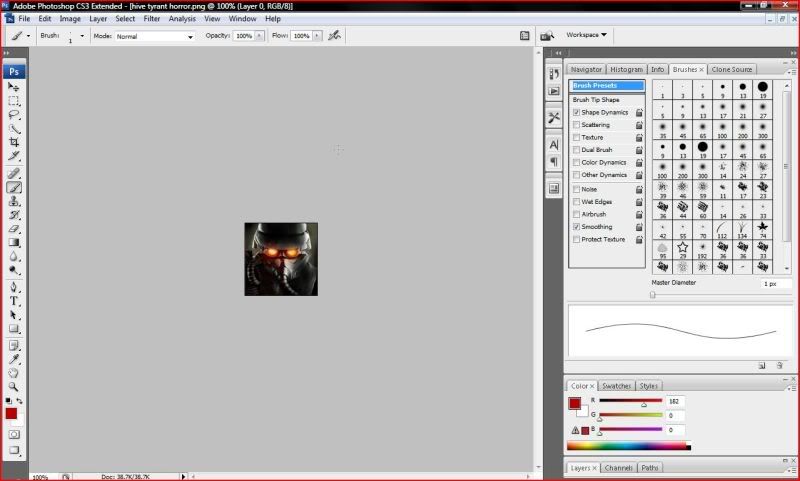The image size is (800, 481).
Task: Open the status bar info menu arrow
Action: [x=183, y=476]
